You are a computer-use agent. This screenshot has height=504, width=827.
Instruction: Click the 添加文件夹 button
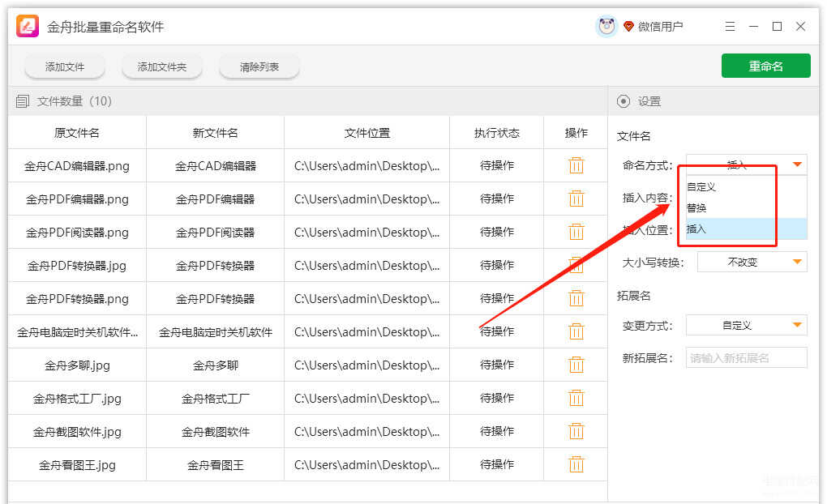(162, 67)
